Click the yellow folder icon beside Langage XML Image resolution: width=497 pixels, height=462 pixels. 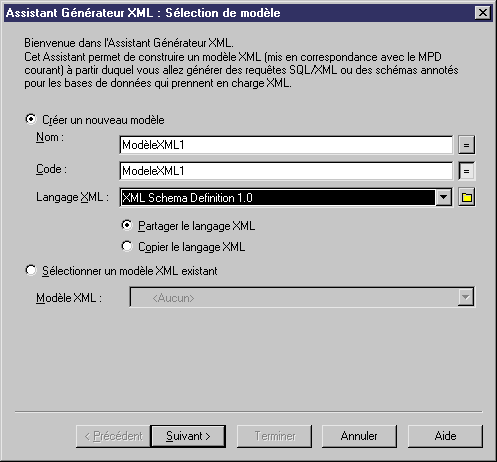pyautogui.click(x=466, y=197)
